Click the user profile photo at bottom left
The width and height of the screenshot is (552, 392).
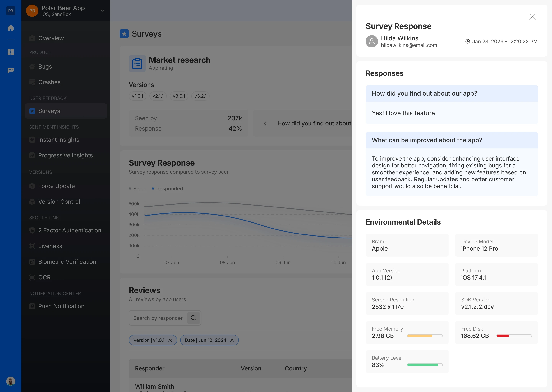point(11,381)
